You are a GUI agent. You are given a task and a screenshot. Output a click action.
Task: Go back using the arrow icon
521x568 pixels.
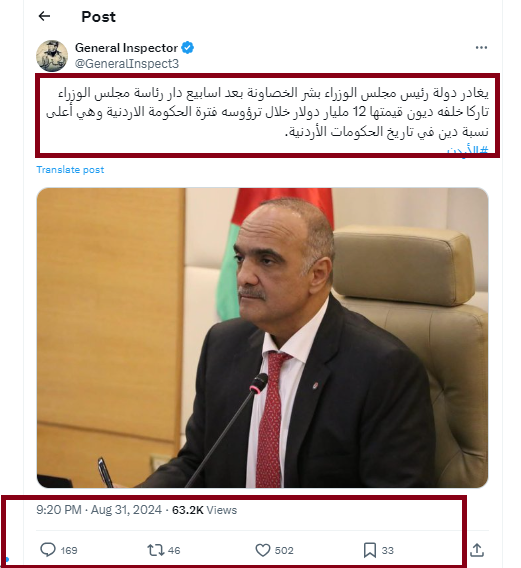(44, 16)
